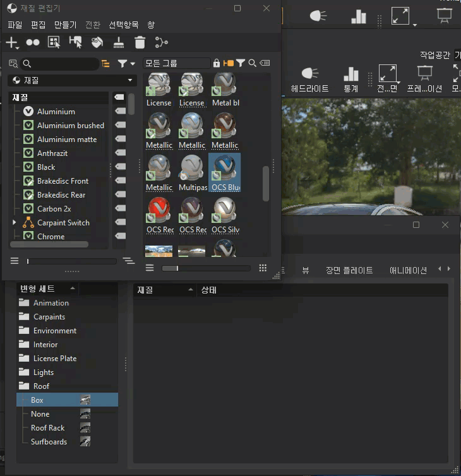Click the apply-to-selected-nodes cursor icon
The height and width of the screenshot is (476, 461).
tap(76, 42)
